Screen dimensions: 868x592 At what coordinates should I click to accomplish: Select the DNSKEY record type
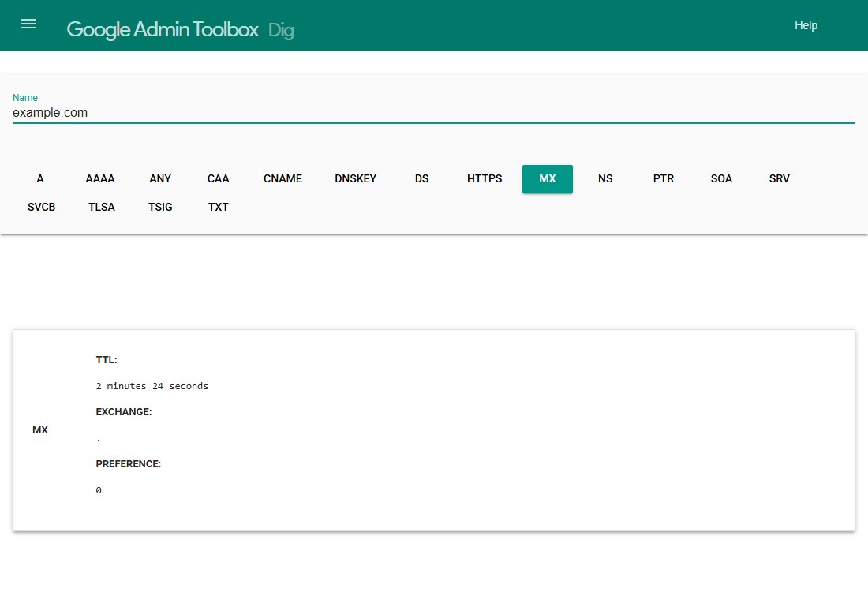tap(355, 179)
